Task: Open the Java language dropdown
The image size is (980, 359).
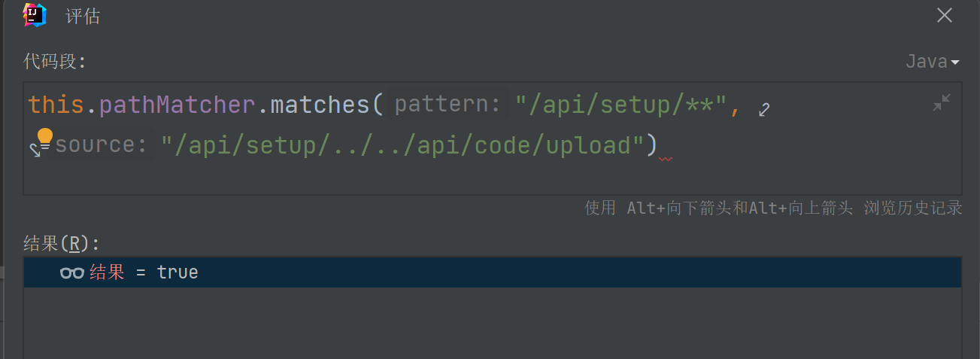Action: pos(933,62)
